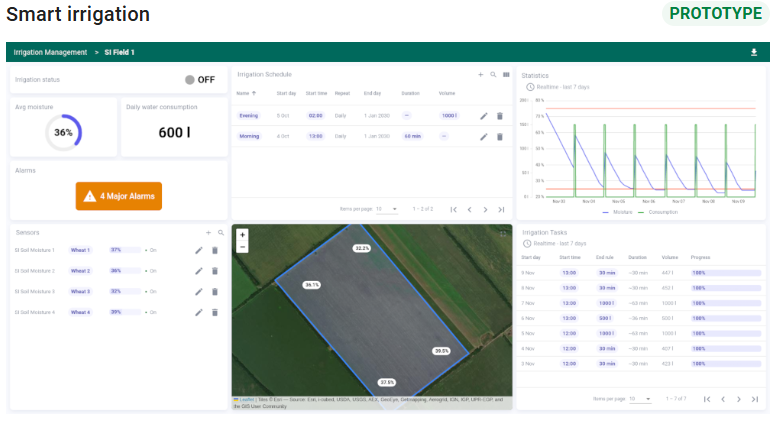Zoom in on the field map
The width and height of the screenshot is (777, 421).
tap(242, 235)
